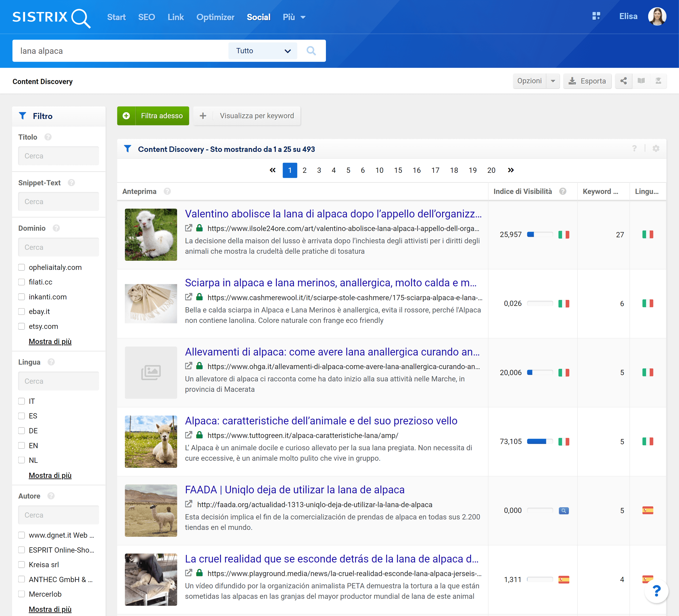Viewport: 679px width, 616px height.
Task: Click the search magnifier button
Action: (311, 51)
